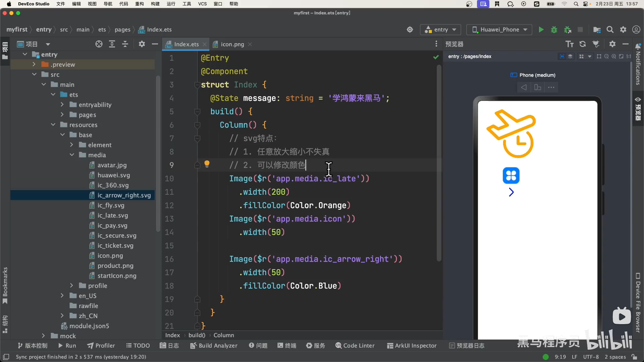Viewport: 644px width, 362px height.
Task: Click the lightbulb quick-fix on line 9
Action: [207, 164]
